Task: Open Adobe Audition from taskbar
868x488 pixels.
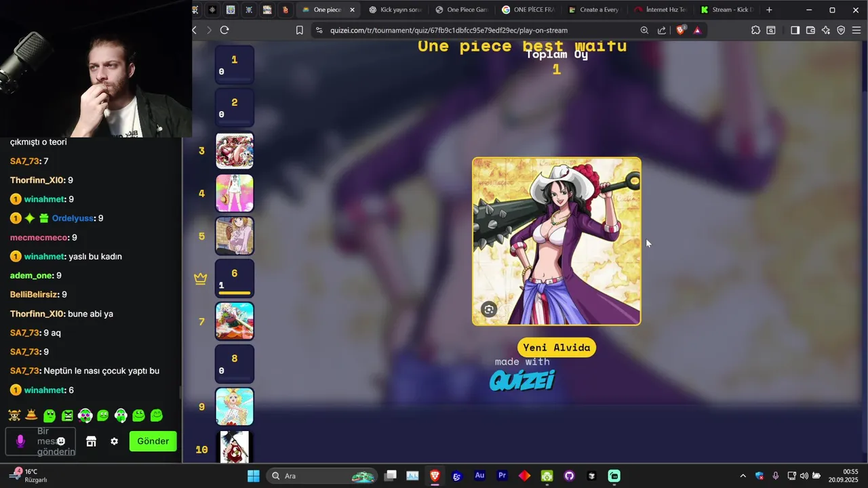Action: pos(479,476)
